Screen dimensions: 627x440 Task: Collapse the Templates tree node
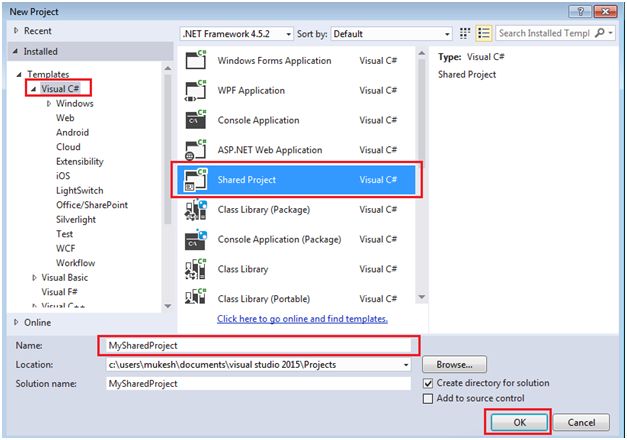(19, 74)
